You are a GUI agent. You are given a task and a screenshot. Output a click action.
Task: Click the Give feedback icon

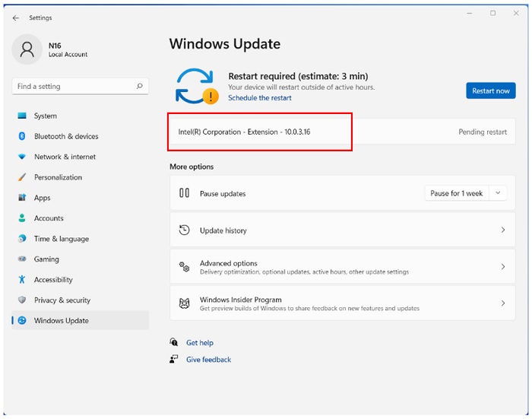click(174, 359)
